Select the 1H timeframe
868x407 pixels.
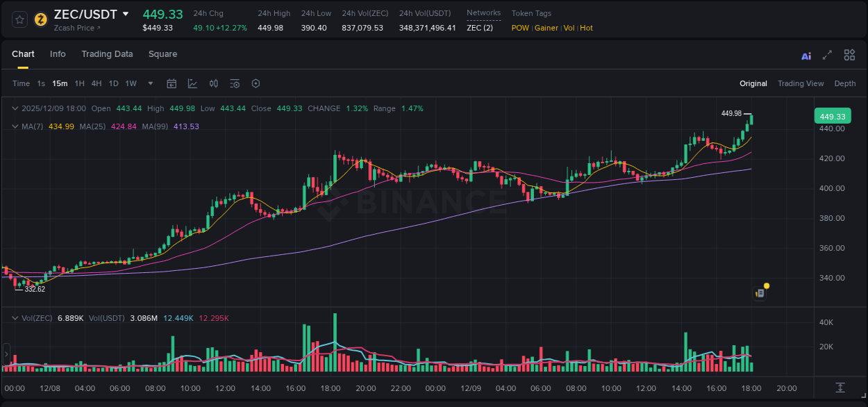pos(81,83)
